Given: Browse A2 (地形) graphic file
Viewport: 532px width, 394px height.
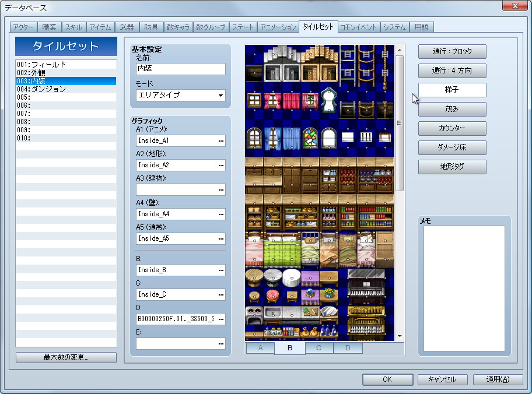Looking at the screenshot, I should 221,165.
